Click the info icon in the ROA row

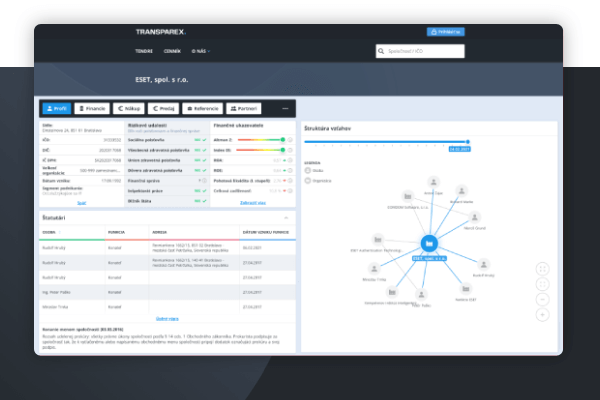click(290, 160)
